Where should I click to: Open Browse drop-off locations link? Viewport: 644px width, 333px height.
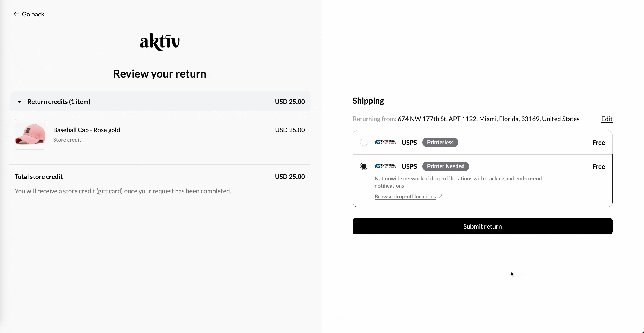(x=405, y=197)
